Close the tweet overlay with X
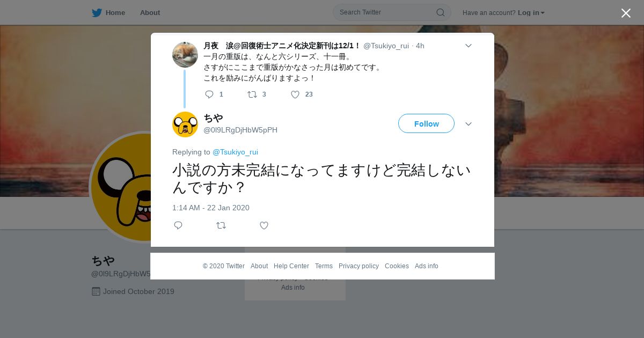The height and width of the screenshot is (338, 644). pyautogui.click(x=626, y=13)
